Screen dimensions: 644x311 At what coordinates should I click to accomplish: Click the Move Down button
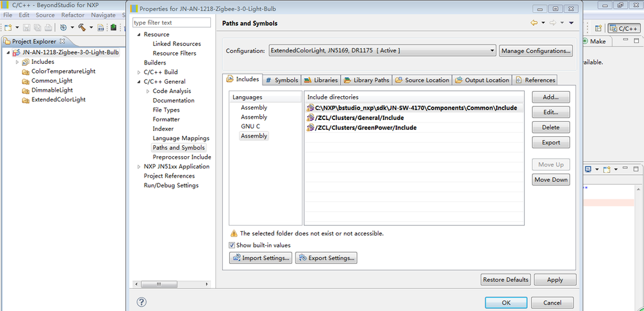click(x=551, y=179)
